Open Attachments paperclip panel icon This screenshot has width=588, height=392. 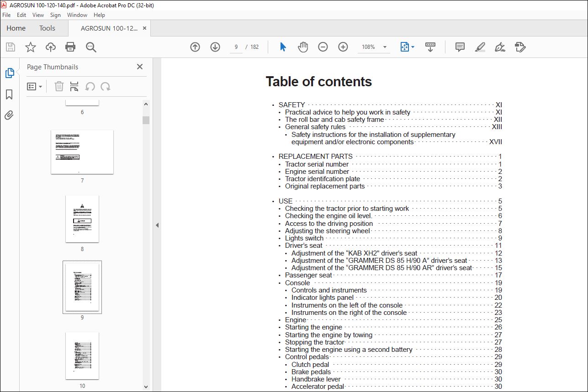[x=9, y=115]
